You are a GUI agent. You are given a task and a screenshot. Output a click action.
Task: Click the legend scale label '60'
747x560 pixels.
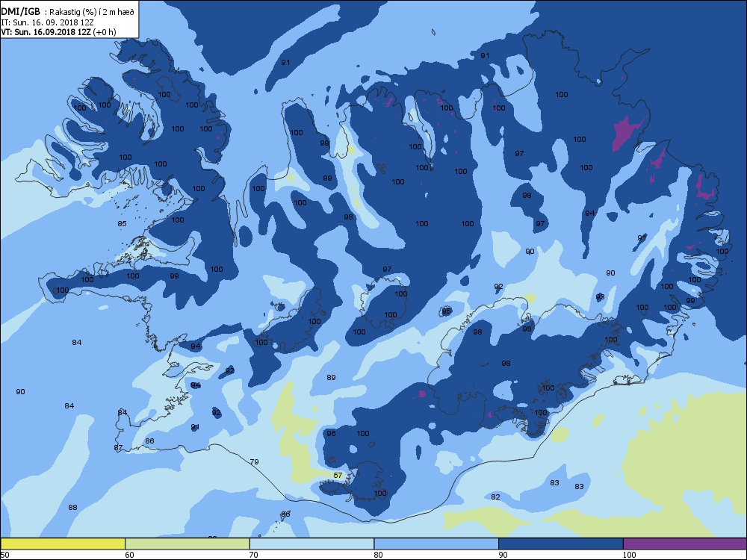[x=129, y=555]
